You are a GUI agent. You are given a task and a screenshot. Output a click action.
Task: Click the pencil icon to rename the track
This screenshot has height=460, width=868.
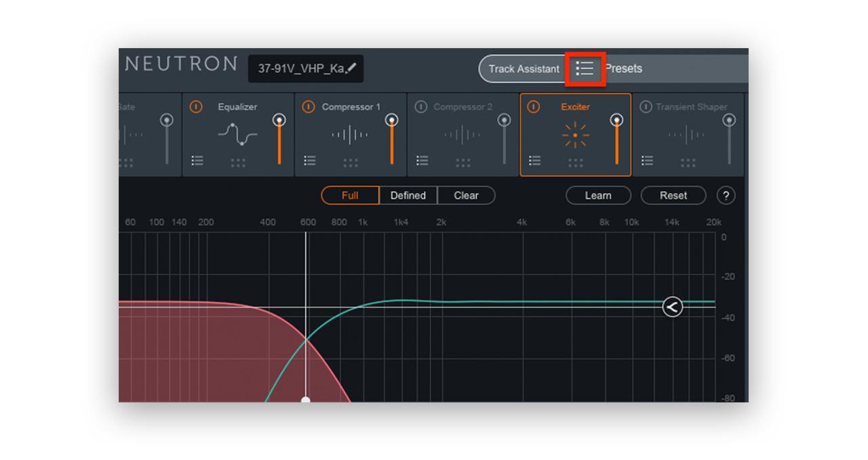351,68
